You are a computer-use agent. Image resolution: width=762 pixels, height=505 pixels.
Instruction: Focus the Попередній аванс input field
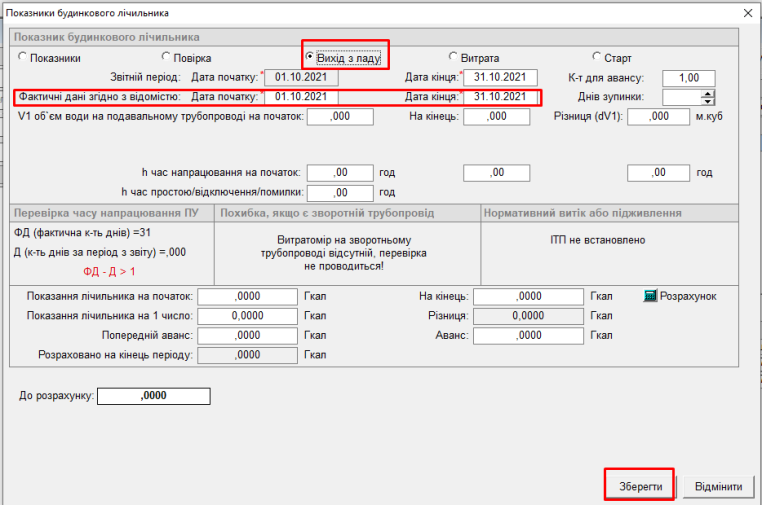pyautogui.click(x=247, y=336)
